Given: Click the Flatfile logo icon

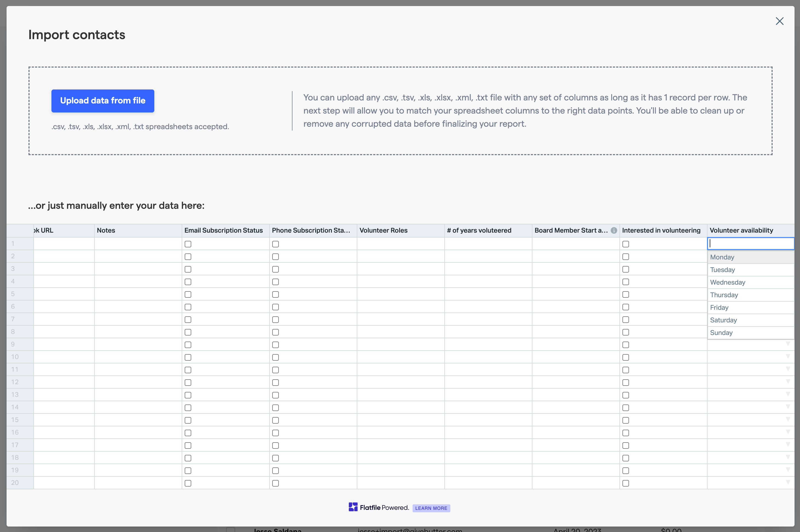Looking at the screenshot, I should 353,507.
